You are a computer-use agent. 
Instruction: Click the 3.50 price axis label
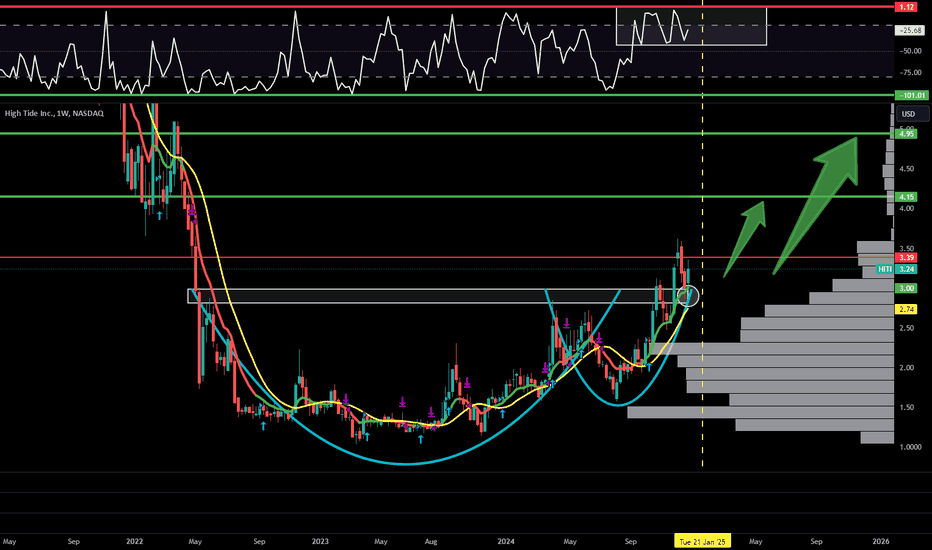(x=906, y=249)
